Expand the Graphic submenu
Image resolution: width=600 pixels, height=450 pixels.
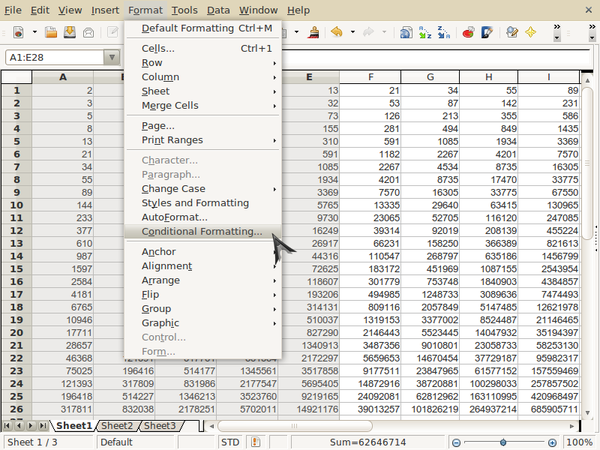(203, 323)
